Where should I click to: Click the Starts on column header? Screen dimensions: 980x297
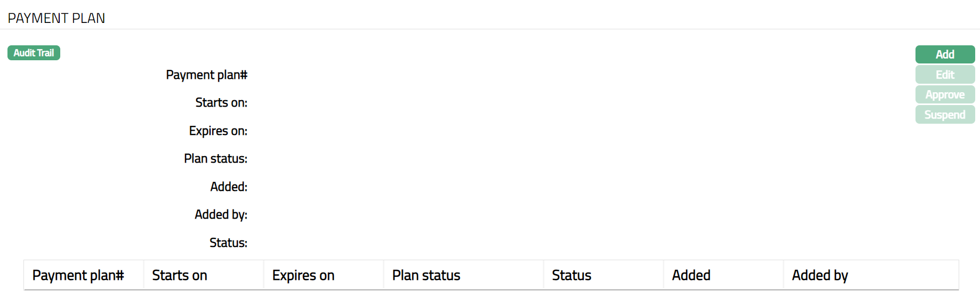[180, 275]
